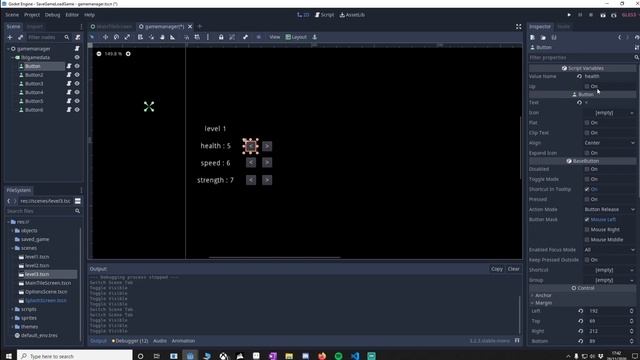
Task: Add a new node with the plus icon
Action: tap(10, 37)
